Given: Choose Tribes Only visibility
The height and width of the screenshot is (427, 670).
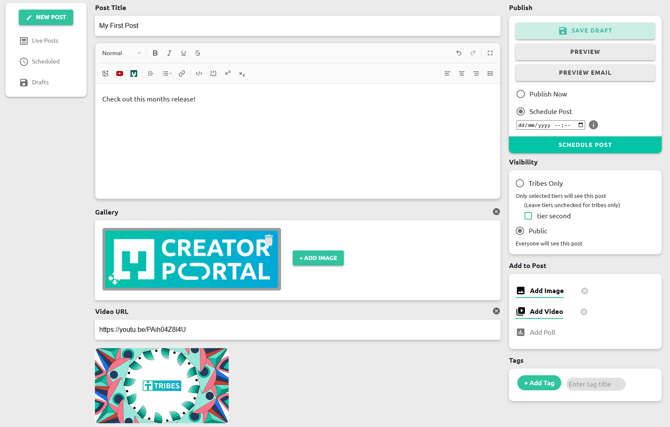Looking at the screenshot, I should coord(520,183).
